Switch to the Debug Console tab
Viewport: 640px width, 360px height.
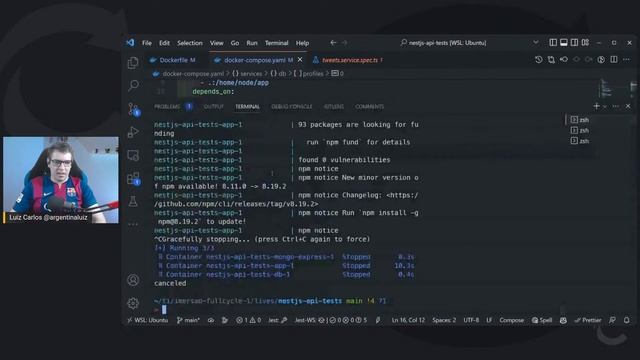(x=291, y=107)
